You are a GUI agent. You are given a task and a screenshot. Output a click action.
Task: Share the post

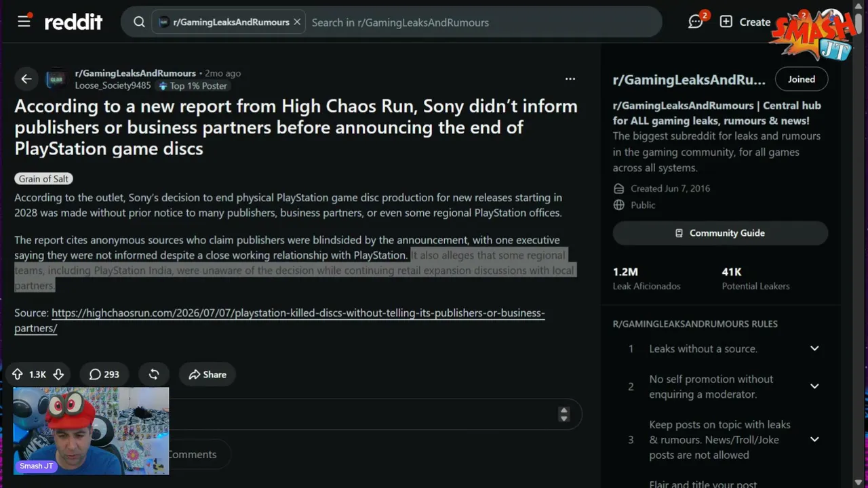(208, 374)
